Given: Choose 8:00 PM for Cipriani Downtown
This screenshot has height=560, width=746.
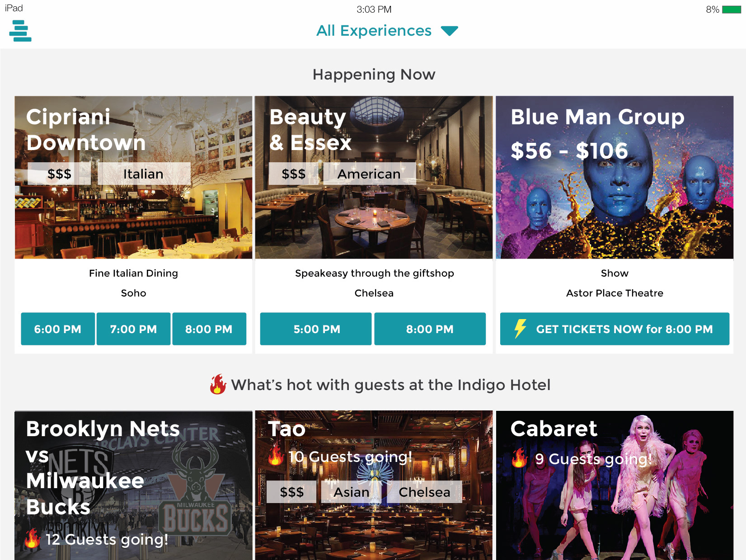Looking at the screenshot, I should [x=209, y=329].
